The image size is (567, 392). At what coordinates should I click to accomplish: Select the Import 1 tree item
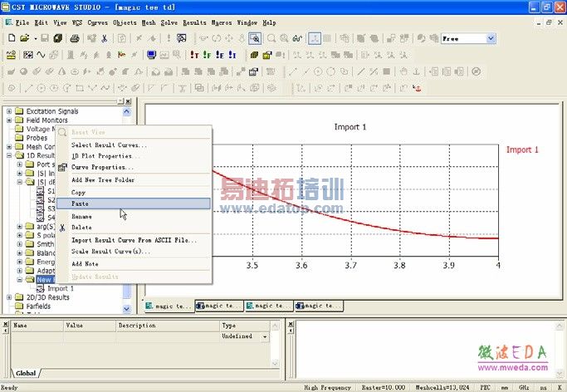[60, 288]
